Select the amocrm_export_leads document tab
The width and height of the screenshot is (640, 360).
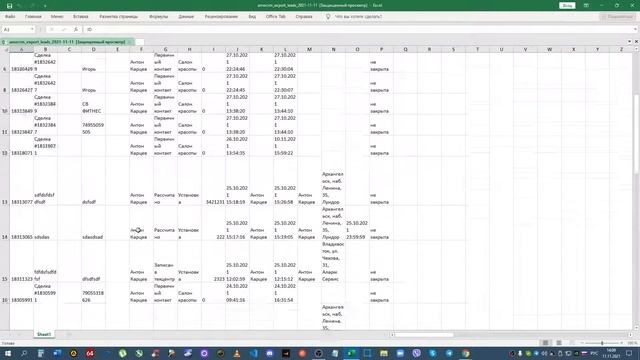pyautogui.click(x=67, y=42)
